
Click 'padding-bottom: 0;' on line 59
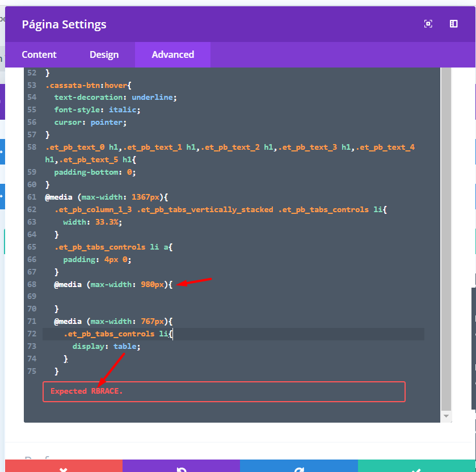95,172
